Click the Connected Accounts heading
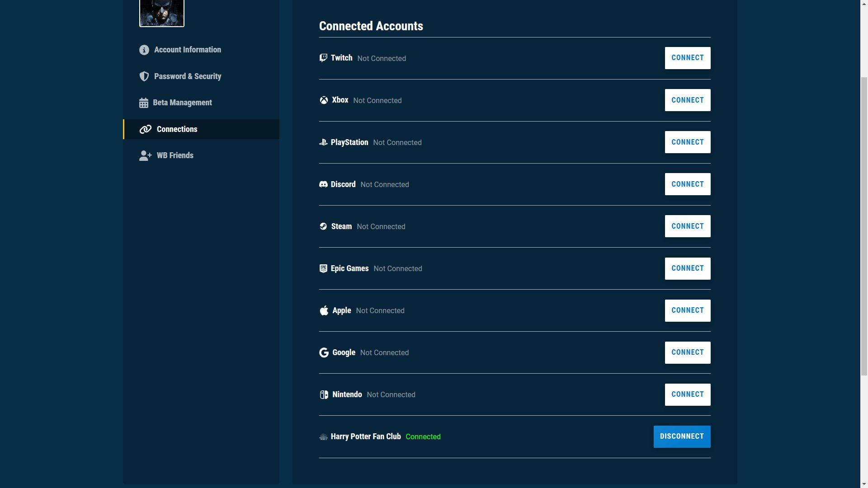This screenshot has height=488, width=868. coord(371,26)
